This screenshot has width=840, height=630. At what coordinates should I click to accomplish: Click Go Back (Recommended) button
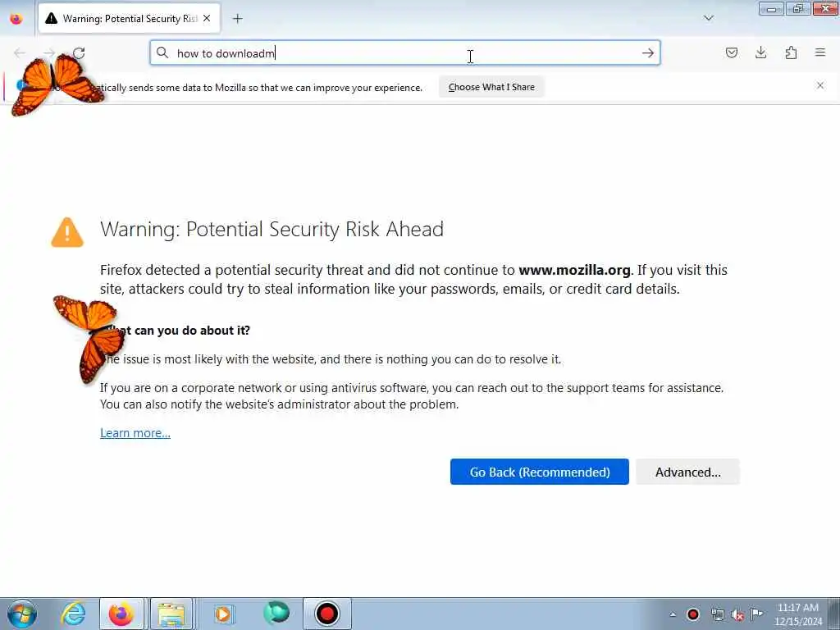pyautogui.click(x=540, y=472)
